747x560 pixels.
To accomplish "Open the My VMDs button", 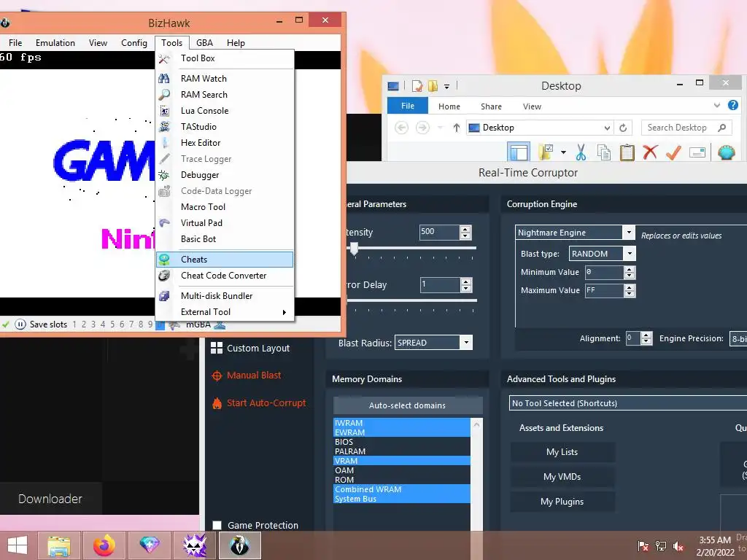I will click(x=562, y=477).
